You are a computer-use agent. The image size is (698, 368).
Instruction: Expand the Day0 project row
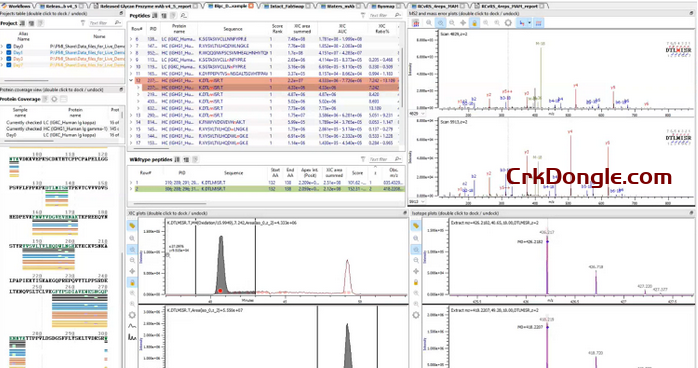(x=3, y=46)
